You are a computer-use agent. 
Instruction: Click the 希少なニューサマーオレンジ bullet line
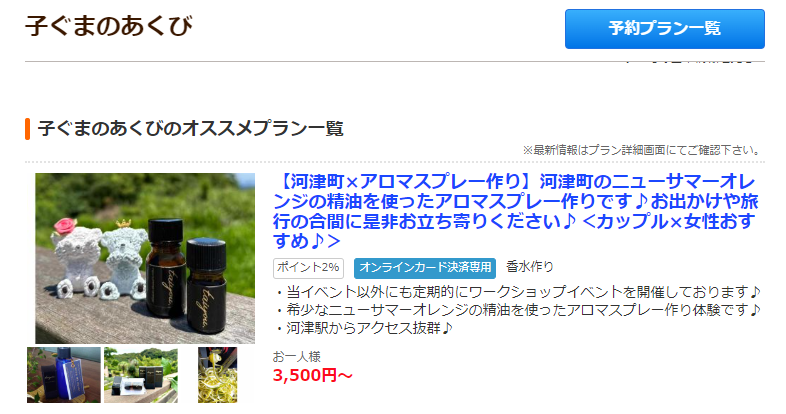[518, 310]
